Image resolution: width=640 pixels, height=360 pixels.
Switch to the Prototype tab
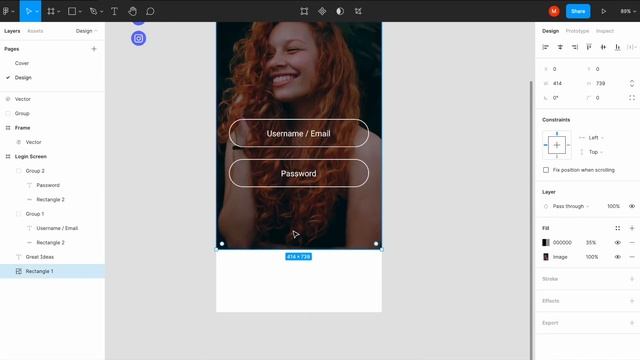(577, 31)
